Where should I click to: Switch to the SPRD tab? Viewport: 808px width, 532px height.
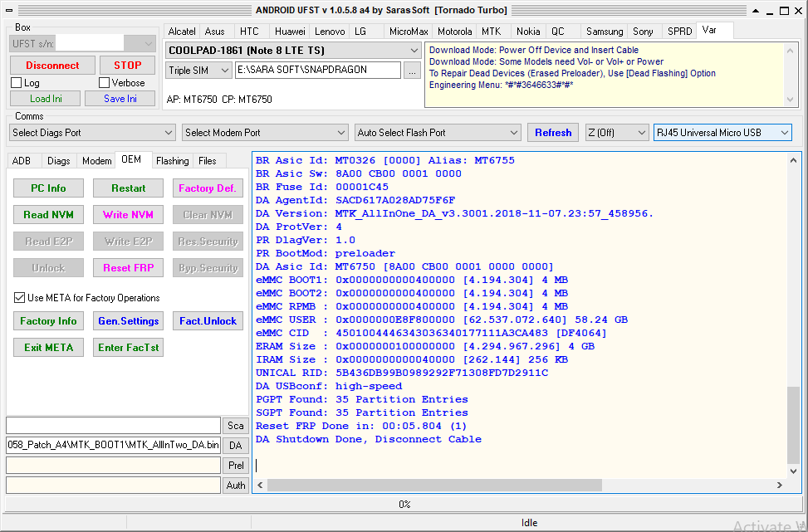(x=679, y=32)
